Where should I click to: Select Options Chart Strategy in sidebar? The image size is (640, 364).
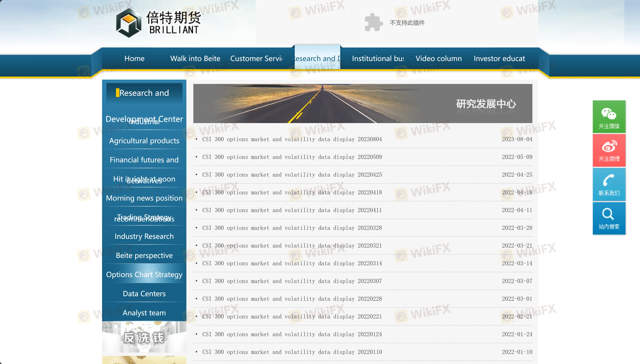coord(144,274)
